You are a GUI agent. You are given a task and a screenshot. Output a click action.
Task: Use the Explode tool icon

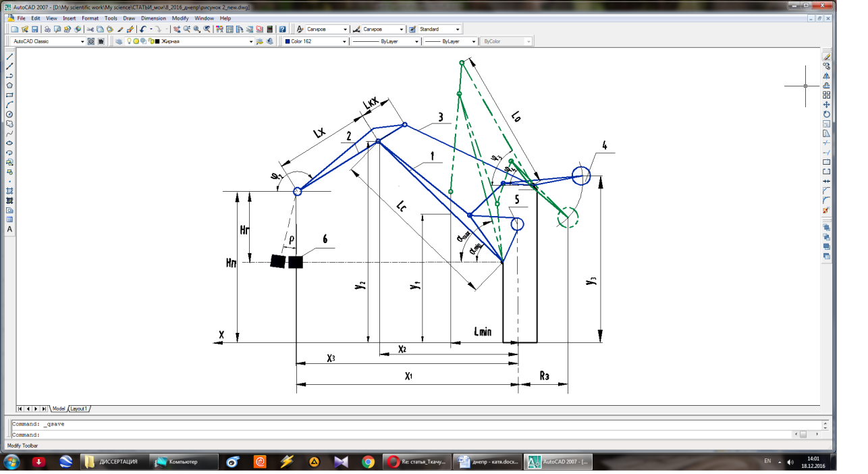826,210
